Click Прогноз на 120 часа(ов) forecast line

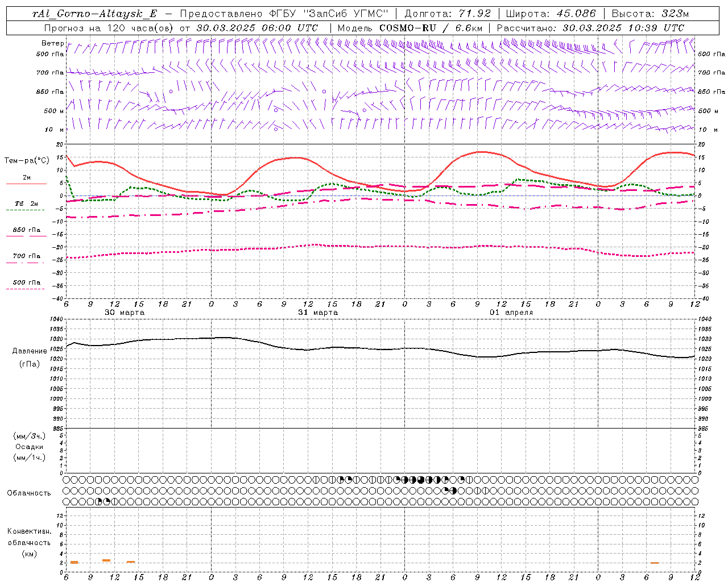(x=181, y=28)
